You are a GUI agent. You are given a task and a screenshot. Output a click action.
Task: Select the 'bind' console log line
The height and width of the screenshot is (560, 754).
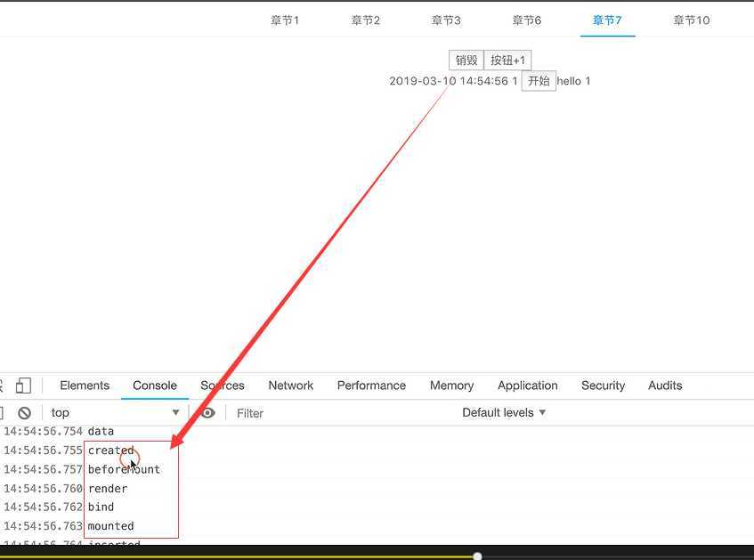(377, 507)
